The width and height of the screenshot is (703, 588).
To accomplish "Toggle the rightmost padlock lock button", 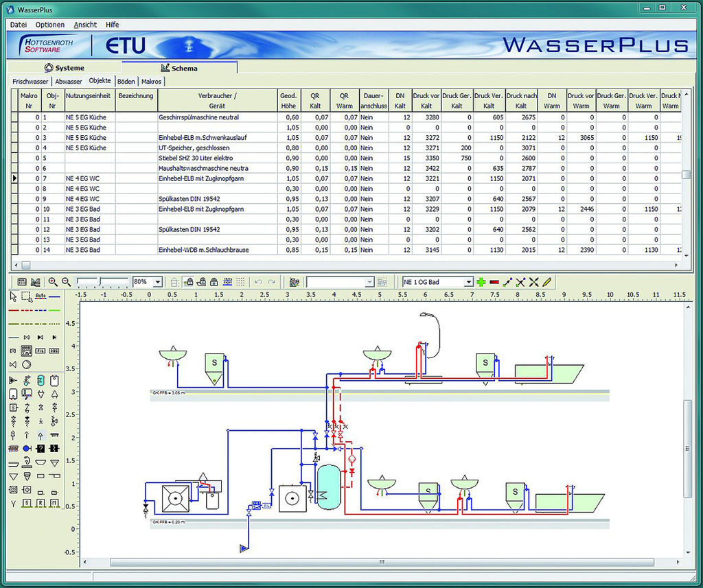I will coord(214,282).
